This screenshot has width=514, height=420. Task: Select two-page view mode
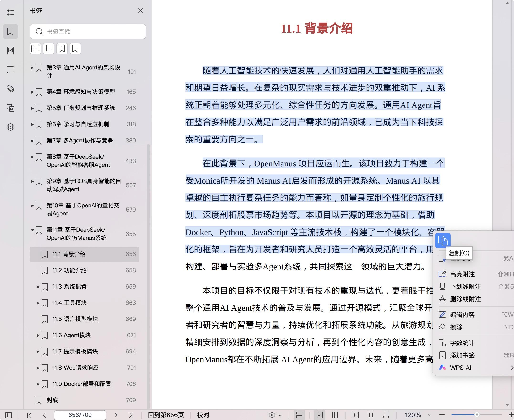[335, 415]
